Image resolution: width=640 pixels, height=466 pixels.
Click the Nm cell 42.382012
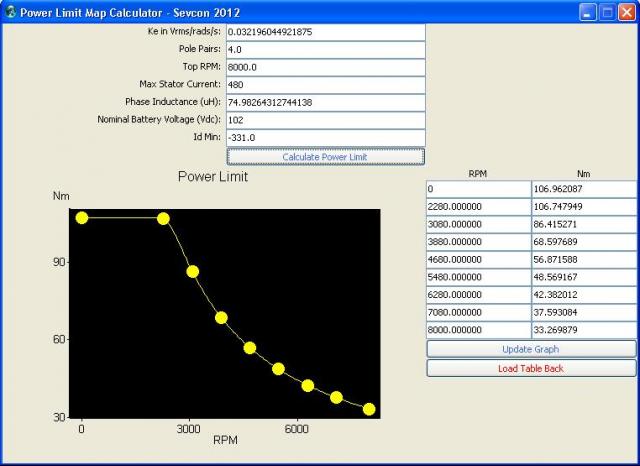click(584, 295)
